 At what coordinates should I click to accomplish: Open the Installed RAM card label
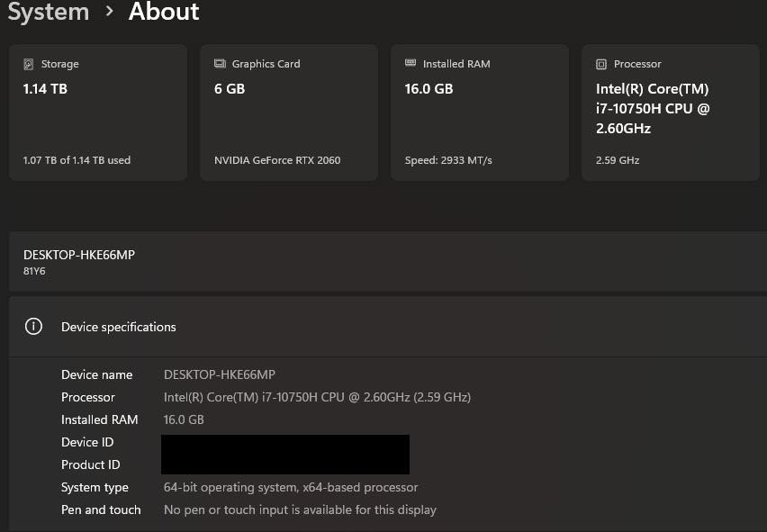[456, 64]
